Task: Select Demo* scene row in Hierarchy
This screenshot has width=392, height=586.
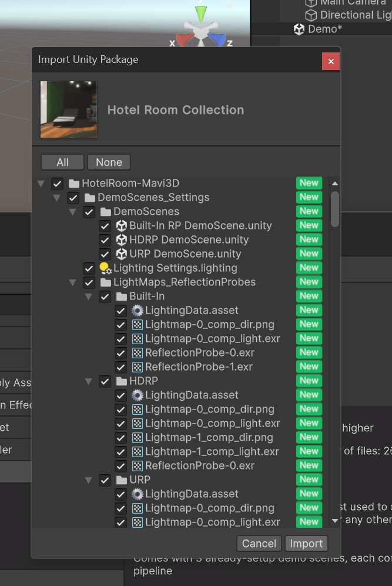Action: (x=322, y=29)
